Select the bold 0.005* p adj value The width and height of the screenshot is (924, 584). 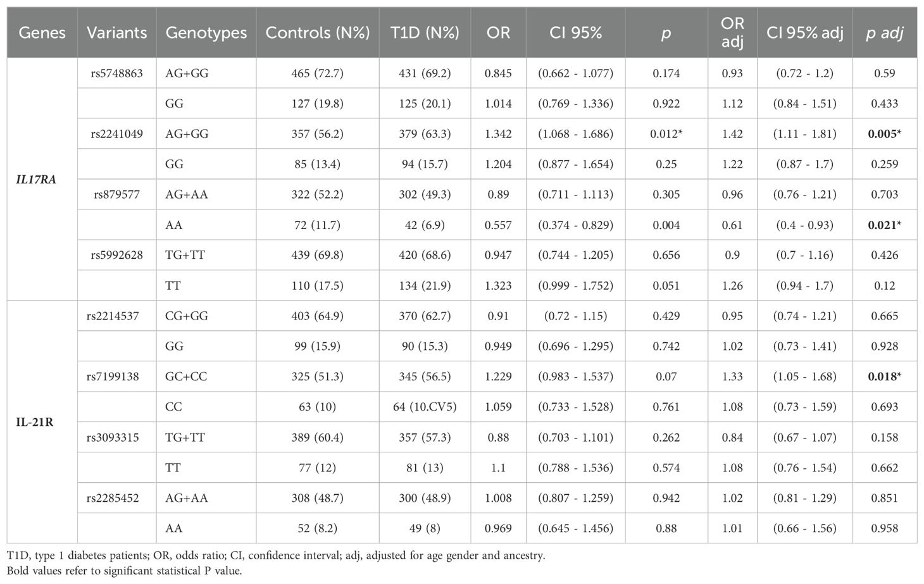(x=884, y=134)
